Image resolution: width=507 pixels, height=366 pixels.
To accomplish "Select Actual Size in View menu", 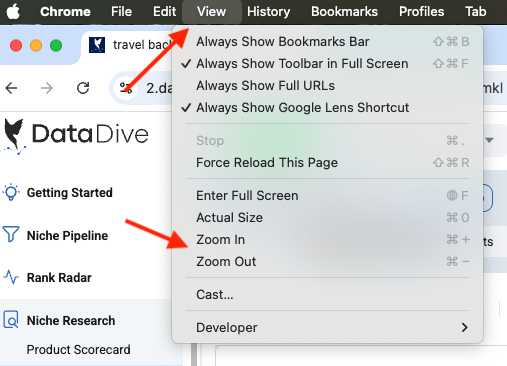I will 327,218.
